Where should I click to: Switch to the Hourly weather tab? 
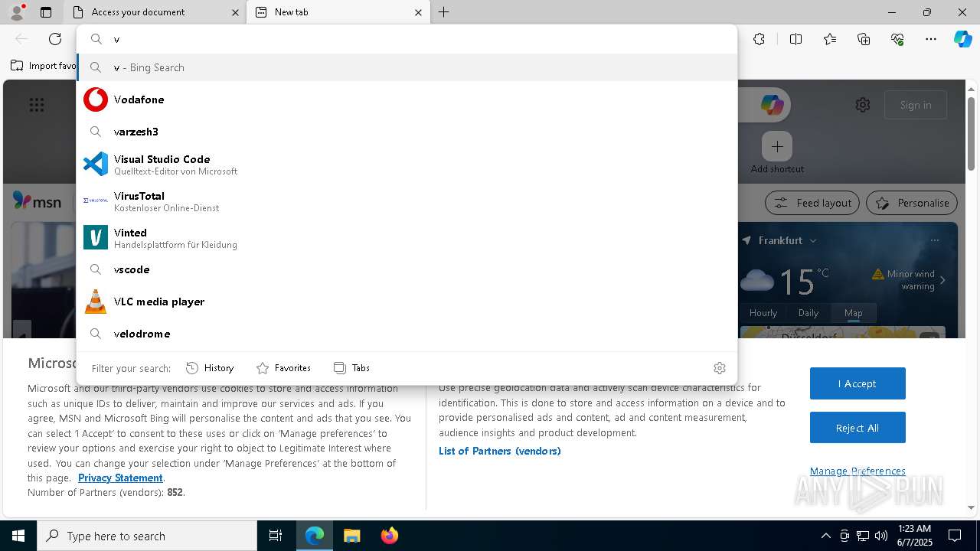[763, 313]
